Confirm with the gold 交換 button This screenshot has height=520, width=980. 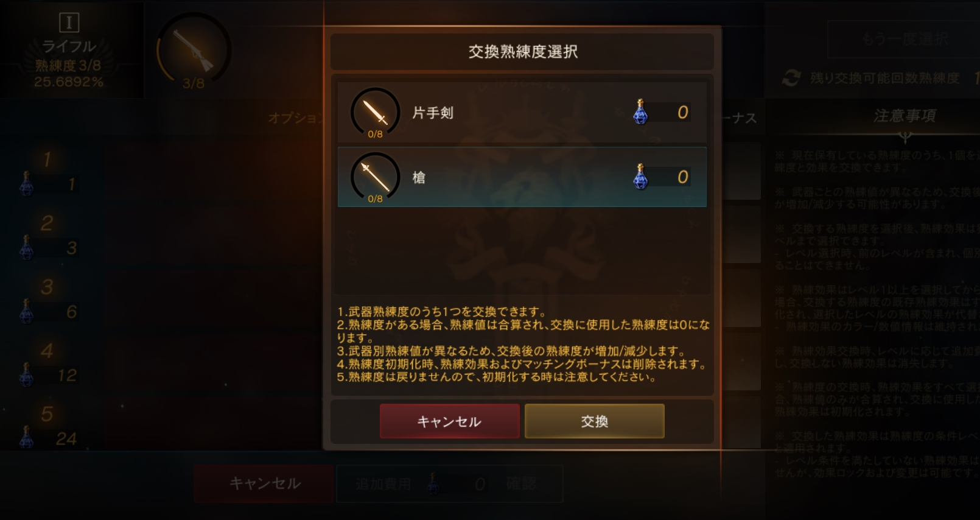(x=595, y=421)
